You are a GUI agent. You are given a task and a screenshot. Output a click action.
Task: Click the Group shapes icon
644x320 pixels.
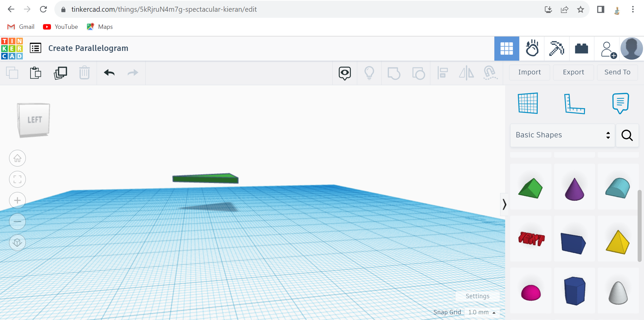394,73
